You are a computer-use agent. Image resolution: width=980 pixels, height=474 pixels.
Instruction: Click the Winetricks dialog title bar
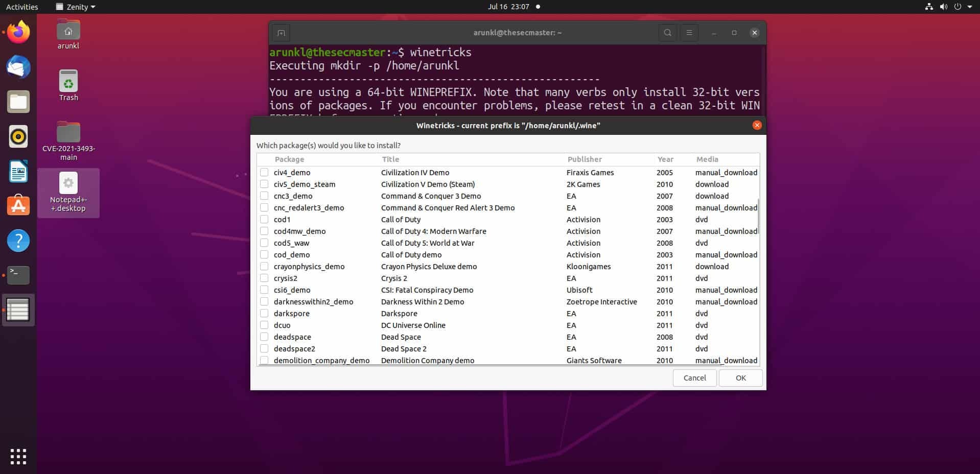508,126
